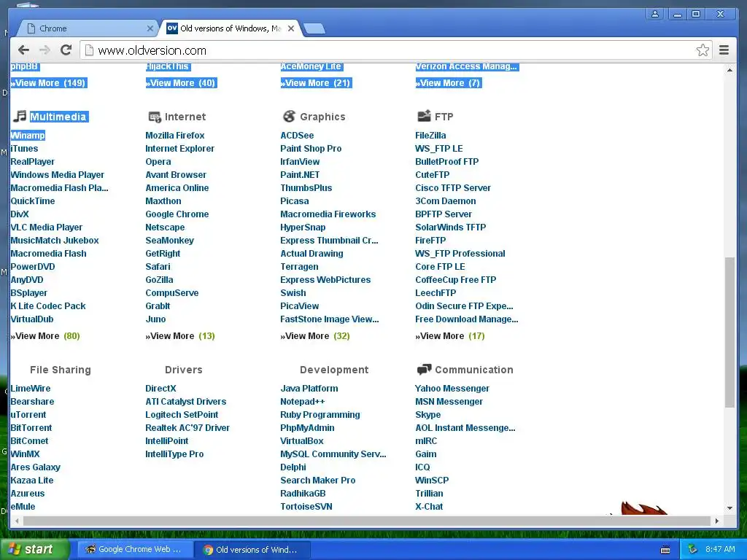Click the page icon in address bar

coord(89,50)
